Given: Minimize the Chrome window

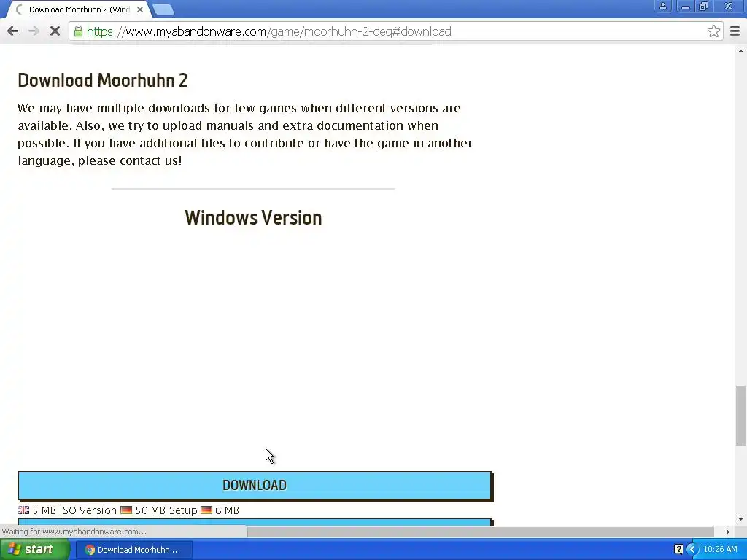Looking at the screenshot, I should point(685,6).
